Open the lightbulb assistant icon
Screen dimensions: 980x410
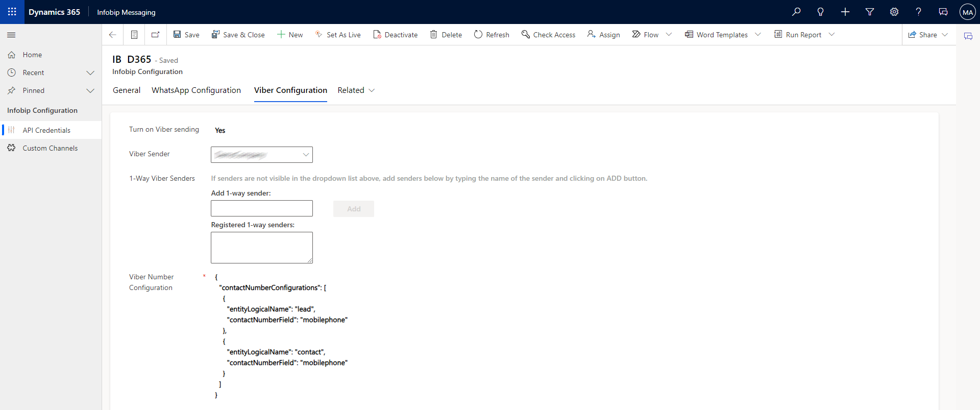point(821,12)
